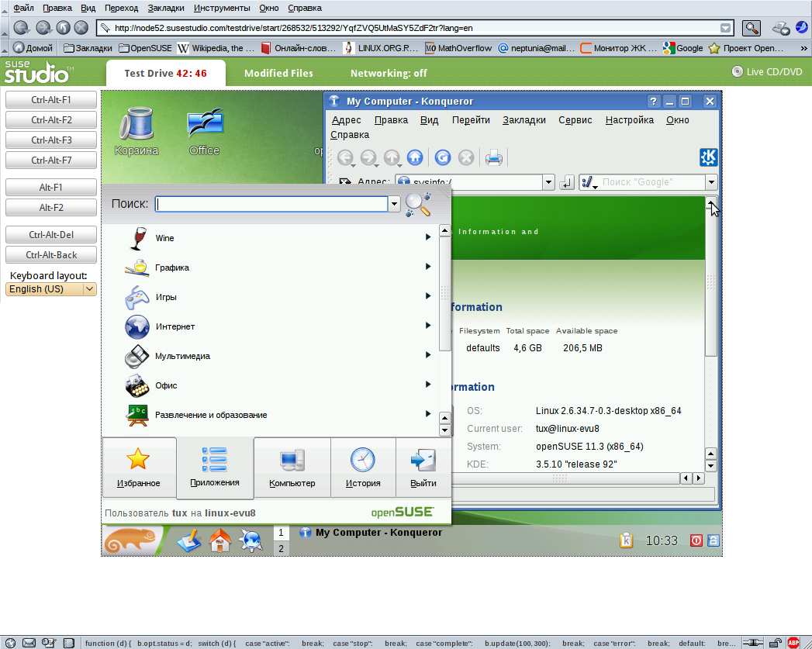Open Корзина trash icon on desktop
The width and height of the screenshot is (812, 649).
point(136,132)
